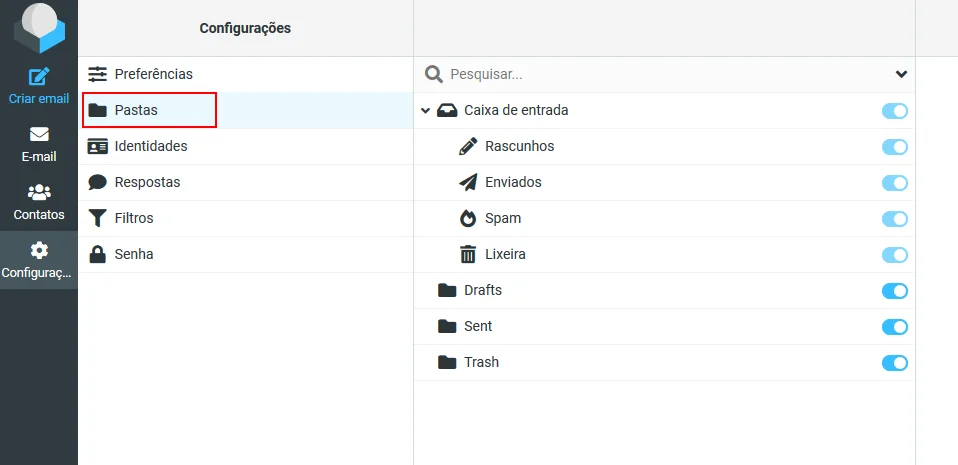Screen dimensions: 958x465
Task: Click the search magnifier icon
Action: (x=434, y=74)
